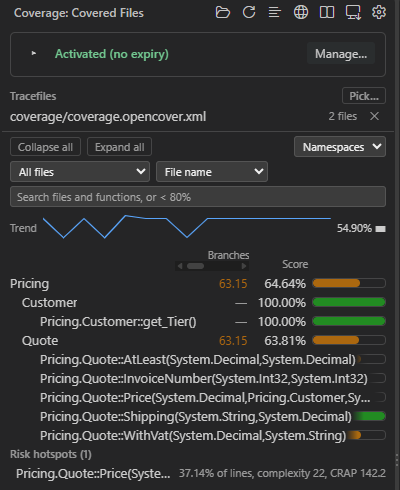The image size is (400, 490).
Task: Open the Namespaces grouping dropdown
Action: click(x=340, y=147)
